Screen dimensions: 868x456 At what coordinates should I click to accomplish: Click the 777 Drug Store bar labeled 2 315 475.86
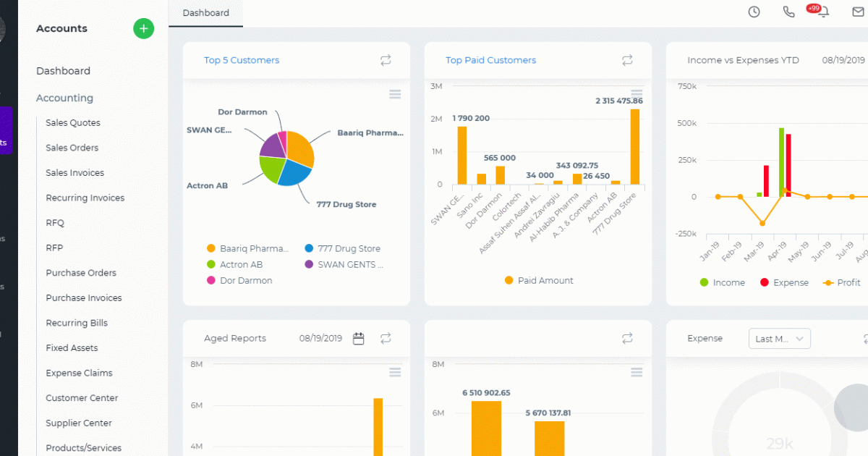pyautogui.click(x=635, y=147)
